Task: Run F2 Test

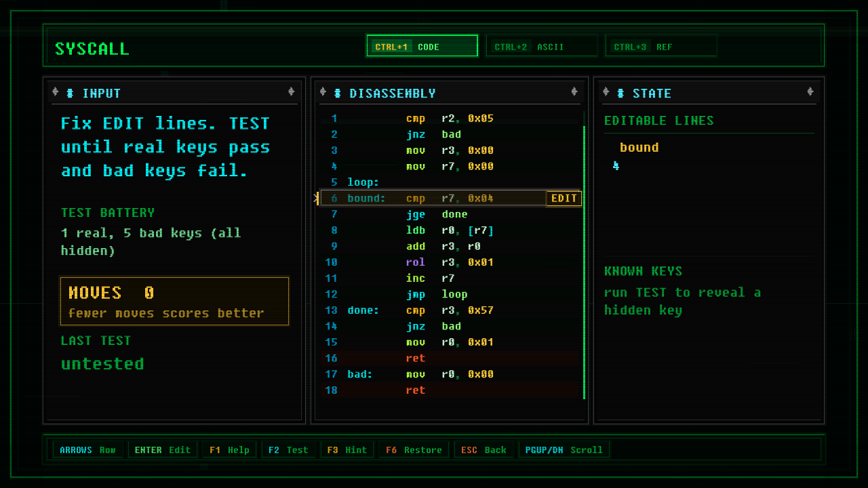Action: [288, 450]
